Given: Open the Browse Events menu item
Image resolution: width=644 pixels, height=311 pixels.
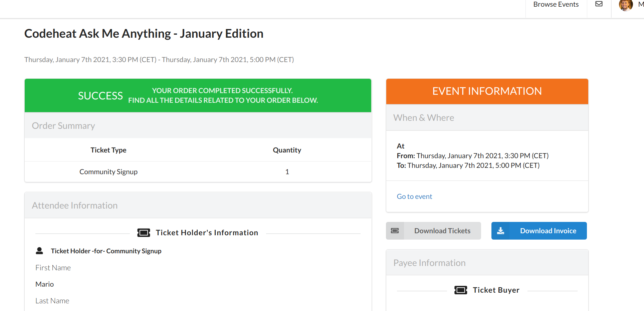Looking at the screenshot, I should click(556, 4).
